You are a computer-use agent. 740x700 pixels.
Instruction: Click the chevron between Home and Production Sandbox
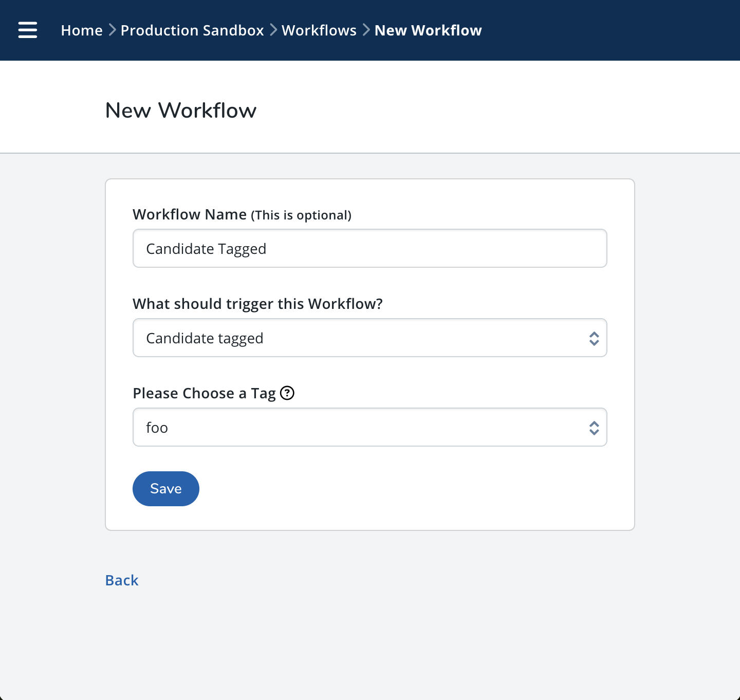click(x=112, y=30)
